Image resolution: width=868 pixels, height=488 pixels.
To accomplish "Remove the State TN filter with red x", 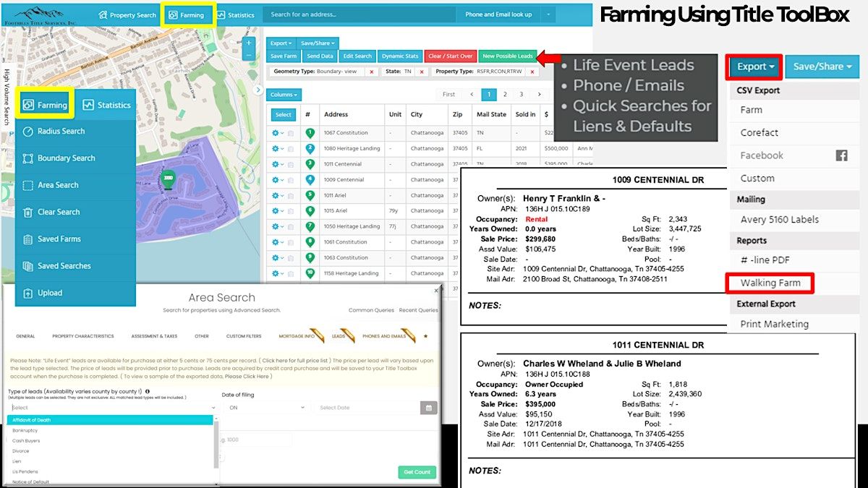I will point(421,72).
